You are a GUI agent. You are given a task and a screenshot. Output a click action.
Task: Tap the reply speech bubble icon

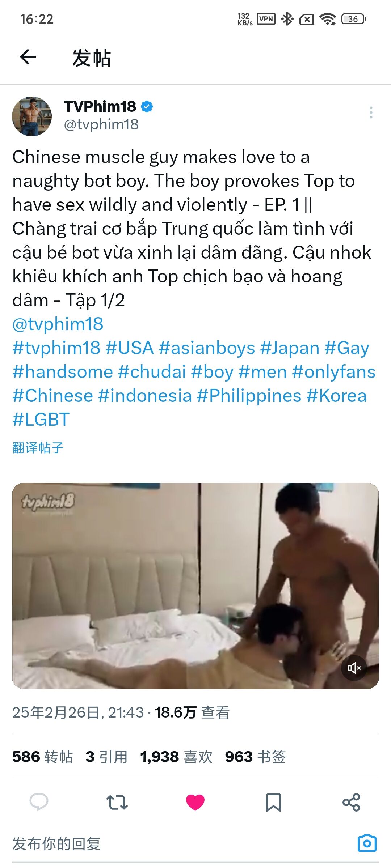[39, 802]
